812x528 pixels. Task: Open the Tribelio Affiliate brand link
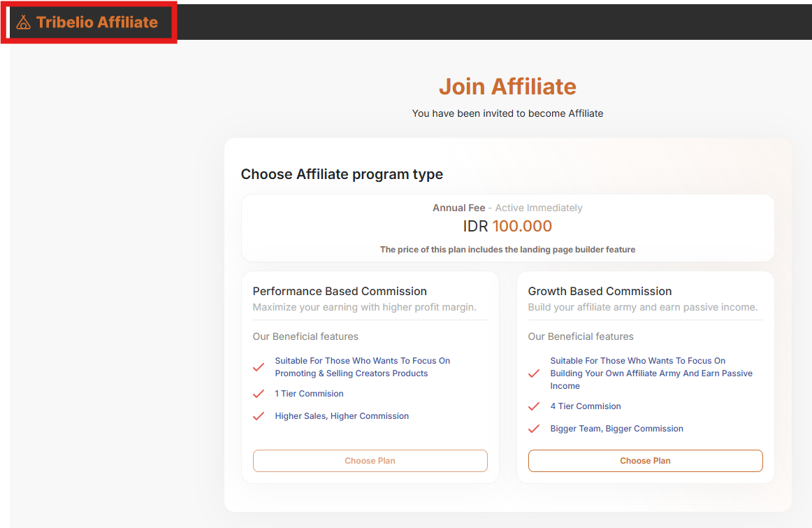tap(97, 22)
